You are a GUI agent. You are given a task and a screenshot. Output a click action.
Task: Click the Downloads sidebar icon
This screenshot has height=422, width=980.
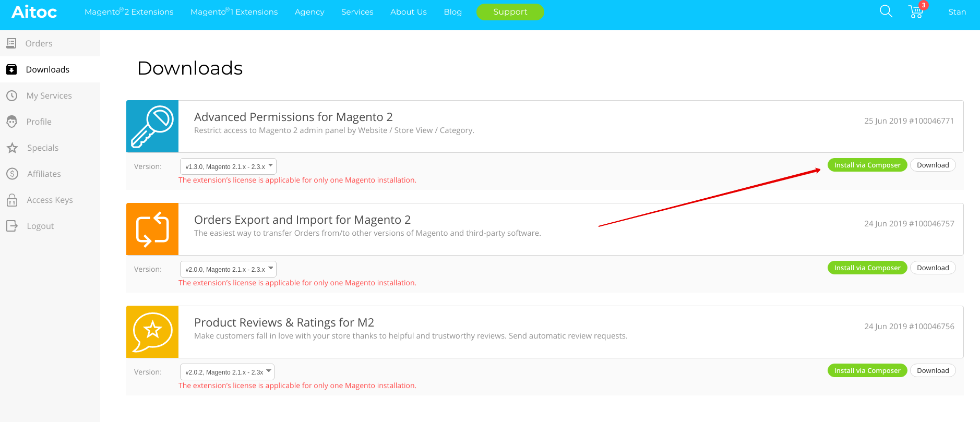(11, 69)
